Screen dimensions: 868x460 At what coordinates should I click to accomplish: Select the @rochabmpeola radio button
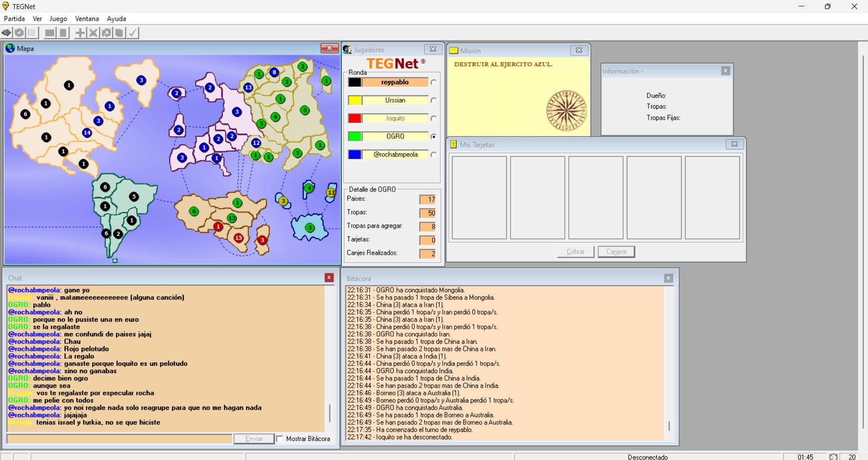434,155
